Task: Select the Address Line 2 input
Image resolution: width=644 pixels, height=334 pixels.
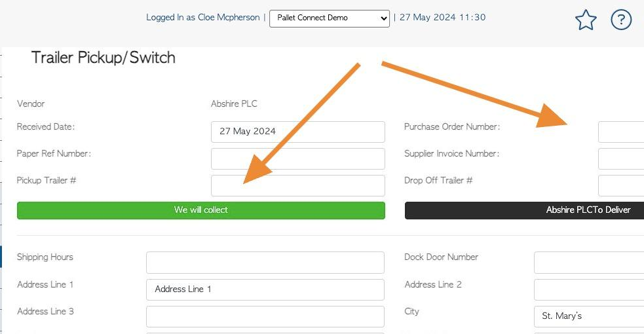Action: [x=589, y=289]
